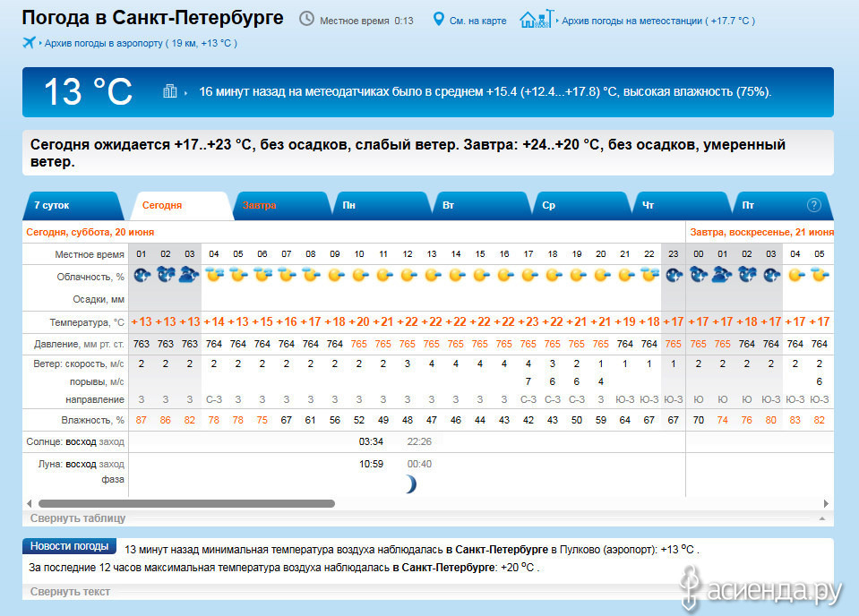The height and width of the screenshot is (616, 859).
Task: Collapse news via "Свернуть текст"
Action: (70, 591)
